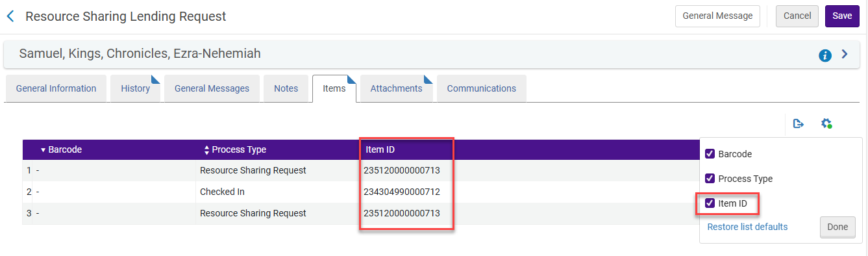The width and height of the screenshot is (868, 256).
Task: Open the Communications tab
Action: 481,89
